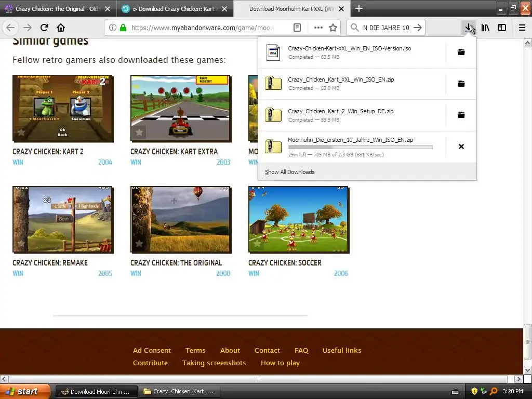This screenshot has height=399, width=532.
Task: Close the Moorhuhn Kart XXL tab
Action: click(341, 9)
